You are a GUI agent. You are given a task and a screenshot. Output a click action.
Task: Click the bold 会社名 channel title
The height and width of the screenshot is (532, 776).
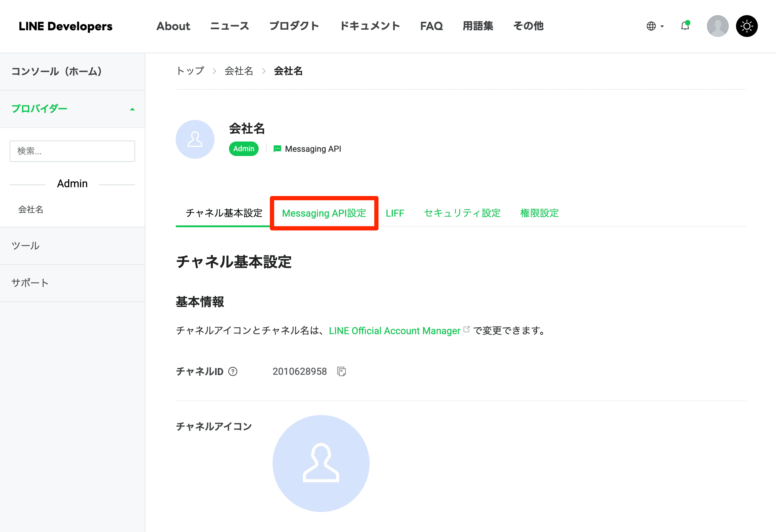247,128
